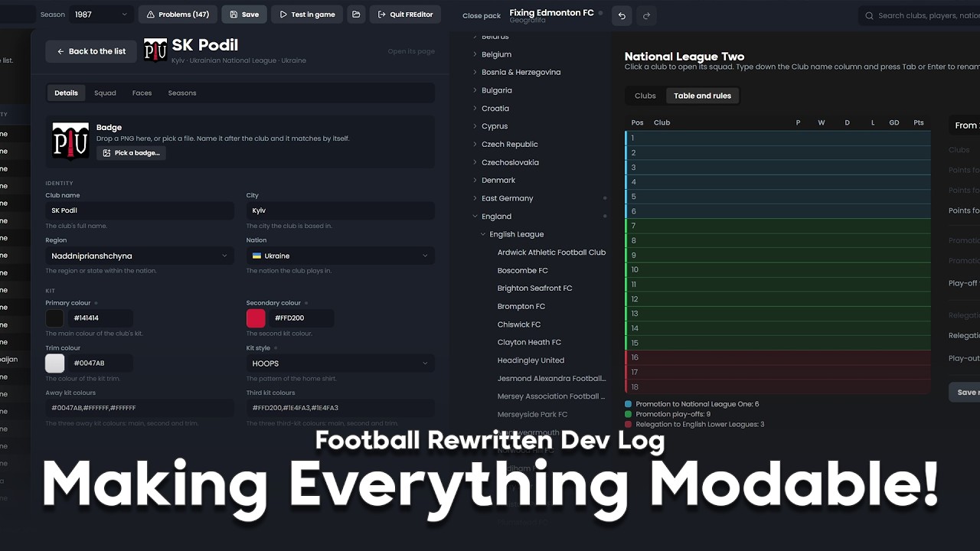Click the primary colour black swatch
The image size is (980, 551).
coord(55,318)
